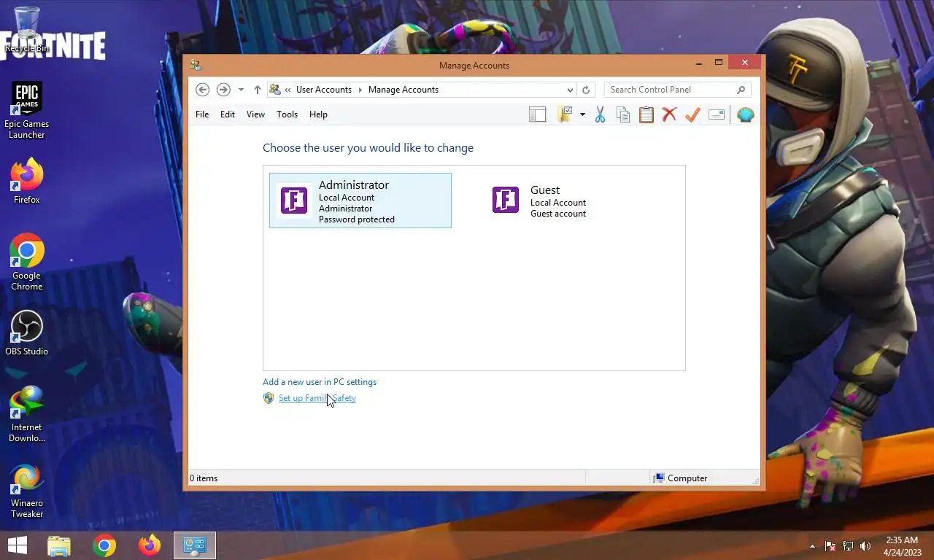Select Firefox desktop shortcut
Screen dimensions: 934x560
[x=27, y=182]
